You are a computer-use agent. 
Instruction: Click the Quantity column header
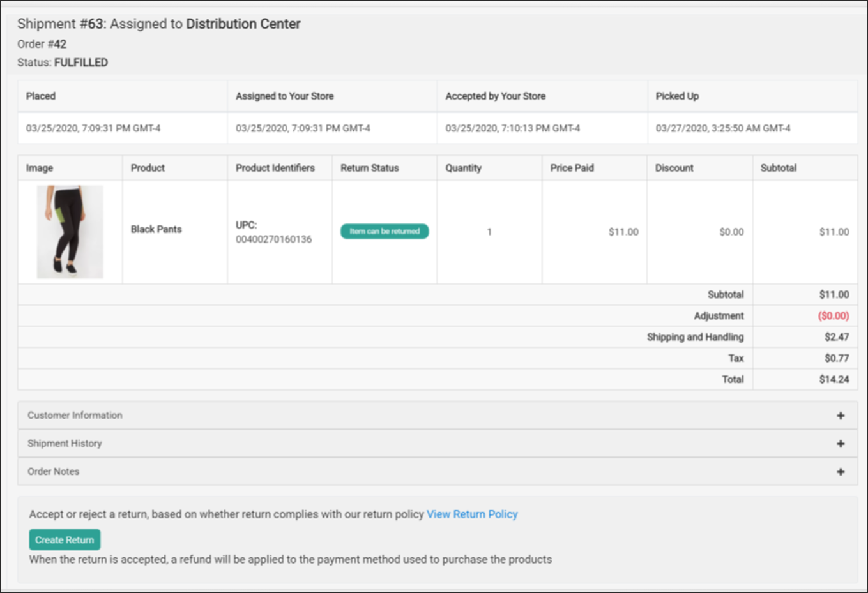click(x=463, y=168)
